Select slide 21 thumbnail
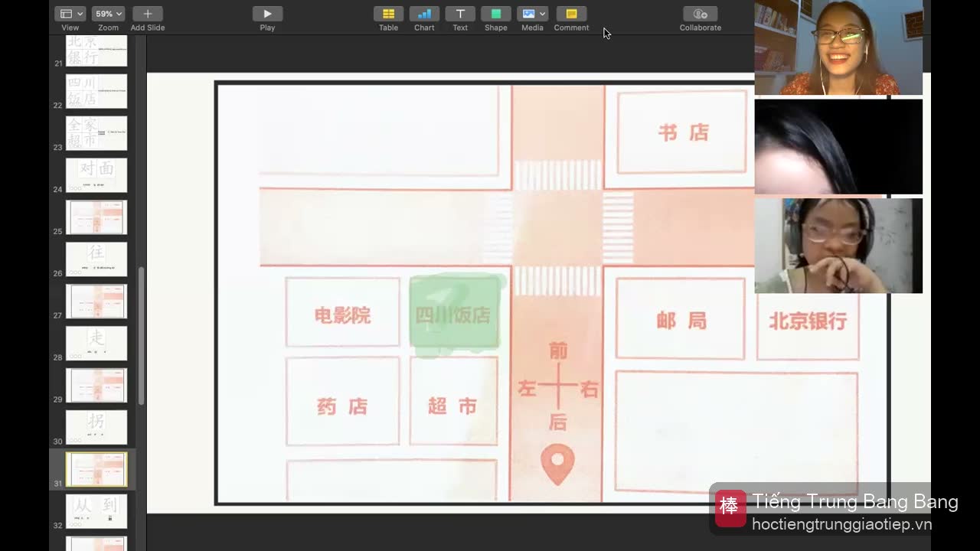 point(96,51)
